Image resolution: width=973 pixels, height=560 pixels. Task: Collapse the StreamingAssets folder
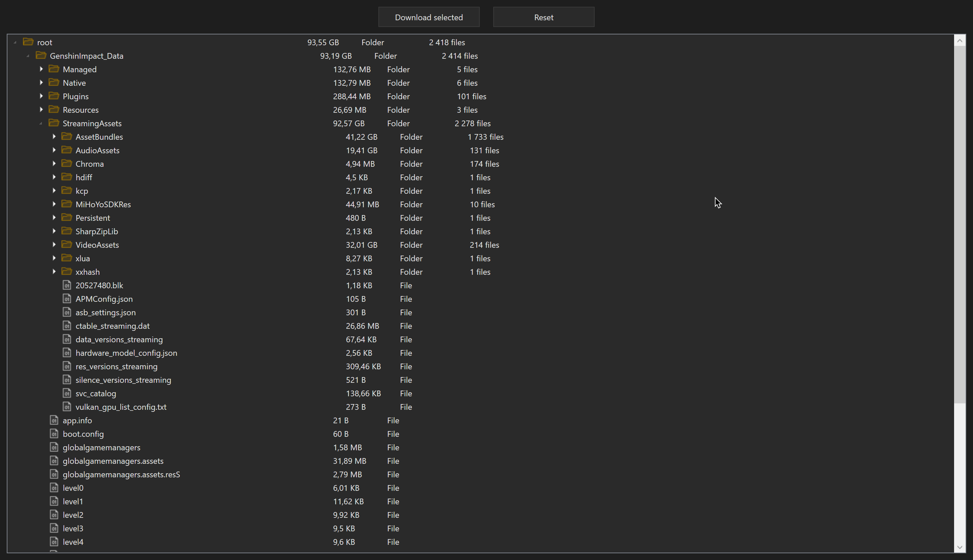[x=41, y=124]
